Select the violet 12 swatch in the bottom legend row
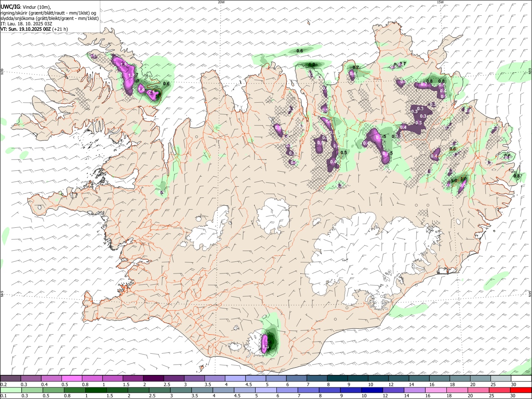 [393, 390]
